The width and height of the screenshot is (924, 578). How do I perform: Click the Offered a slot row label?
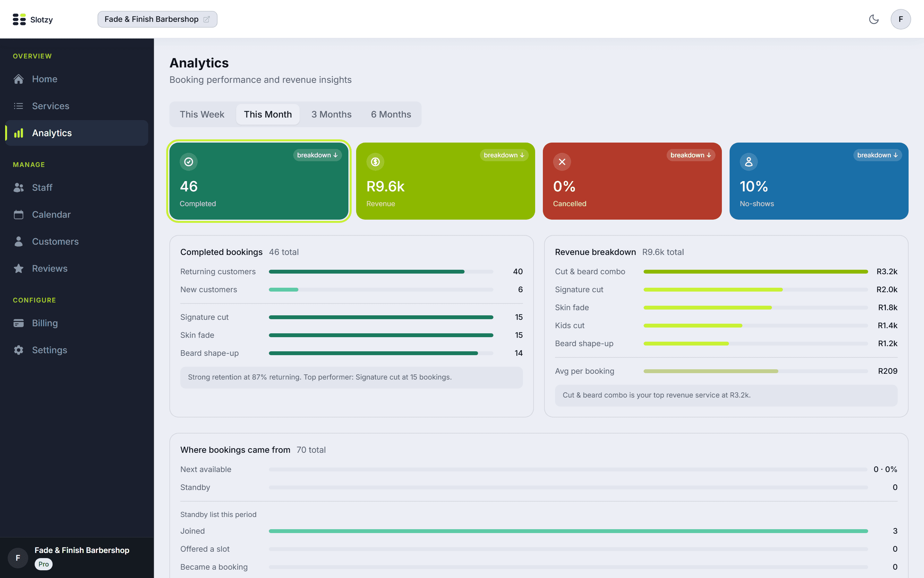click(x=205, y=549)
